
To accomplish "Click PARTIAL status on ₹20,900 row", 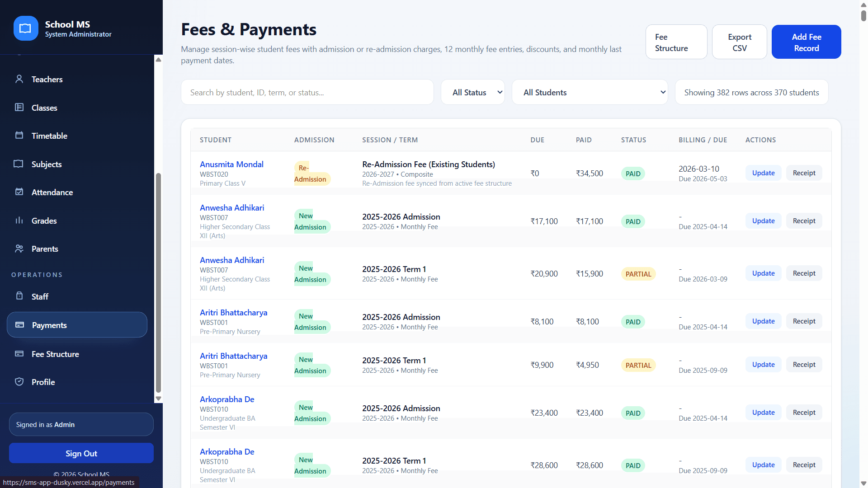I will click(638, 274).
